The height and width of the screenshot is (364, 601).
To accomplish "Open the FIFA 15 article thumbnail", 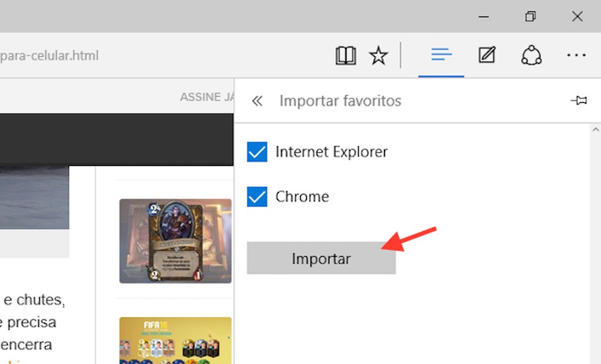I will 175,340.
